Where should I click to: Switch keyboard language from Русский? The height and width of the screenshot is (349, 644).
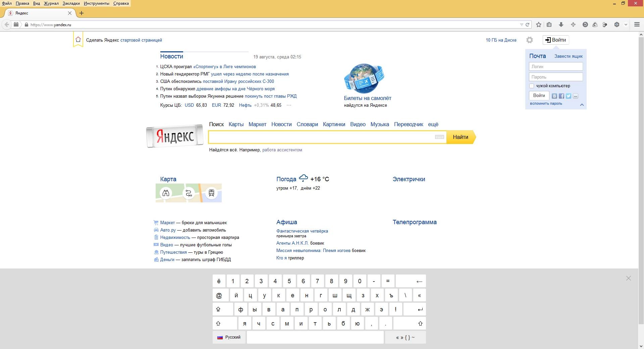click(229, 337)
